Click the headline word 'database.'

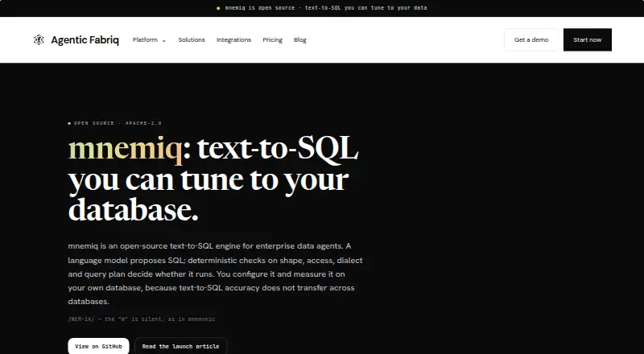[x=133, y=209]
